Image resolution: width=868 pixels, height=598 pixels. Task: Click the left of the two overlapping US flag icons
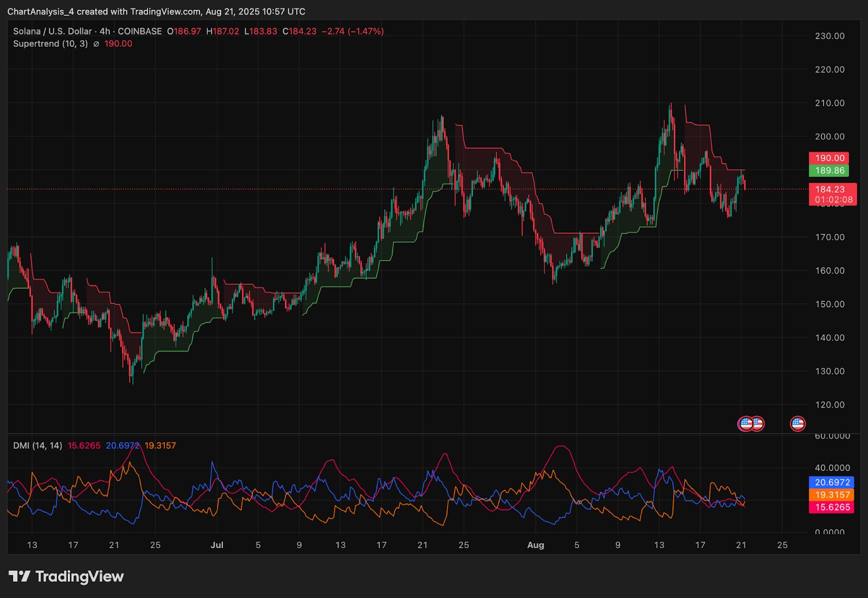click(x=746, y=423)
